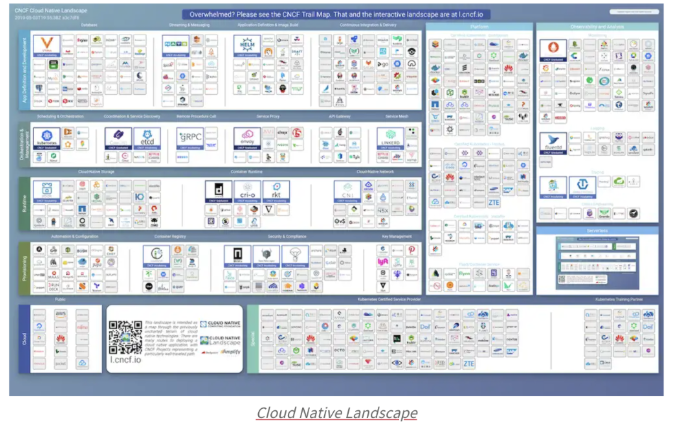This screenshot has height=432, width=679.
Task: Click the ZTE logo in the Platform panel
Action: (x=494, y=202)
